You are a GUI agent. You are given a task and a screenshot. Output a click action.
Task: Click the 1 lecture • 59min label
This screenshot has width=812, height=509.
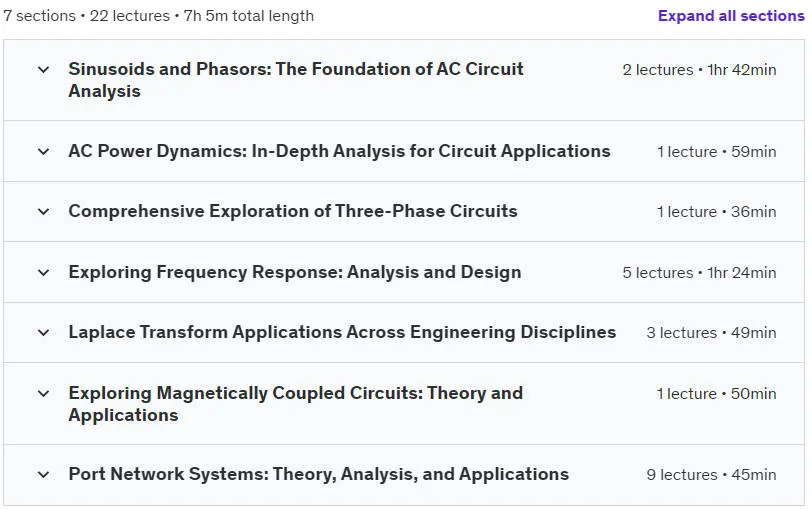[x=717, y=152]
